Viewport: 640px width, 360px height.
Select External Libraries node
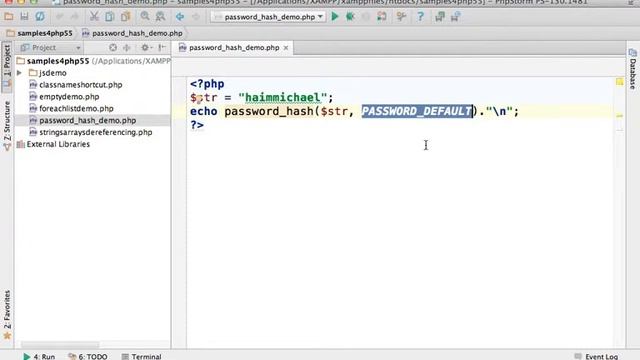pyautogui.click(x=53, y=144)
